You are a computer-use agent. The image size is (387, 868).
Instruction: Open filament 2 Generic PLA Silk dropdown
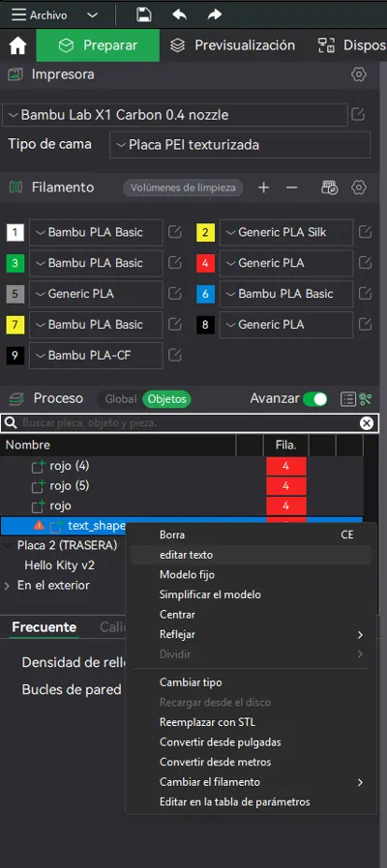[x=286, y=233]
